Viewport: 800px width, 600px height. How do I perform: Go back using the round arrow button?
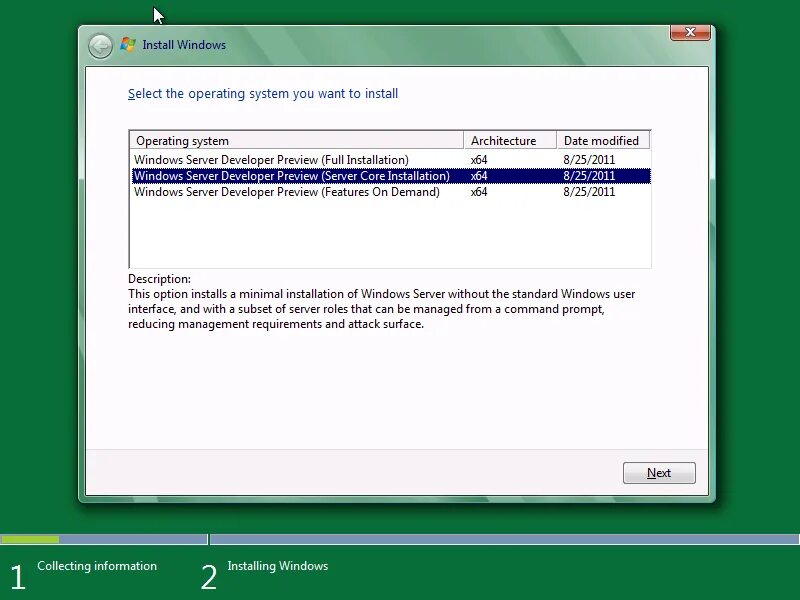coord(100,46)
